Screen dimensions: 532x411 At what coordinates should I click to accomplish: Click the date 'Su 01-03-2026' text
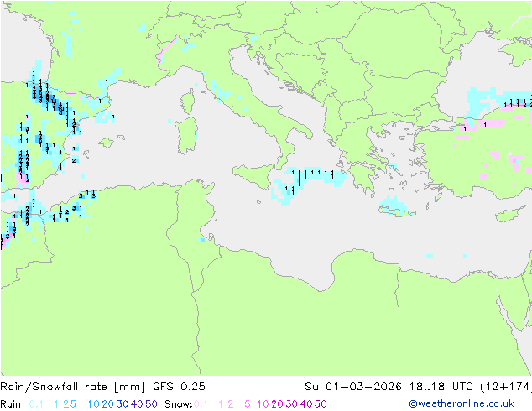tap(353, 387)
